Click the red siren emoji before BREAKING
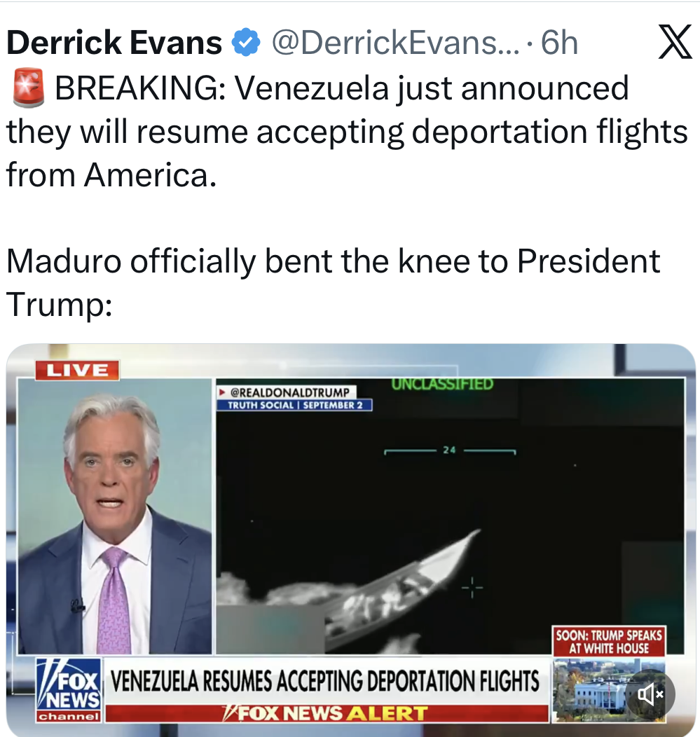 click(28, 88)
